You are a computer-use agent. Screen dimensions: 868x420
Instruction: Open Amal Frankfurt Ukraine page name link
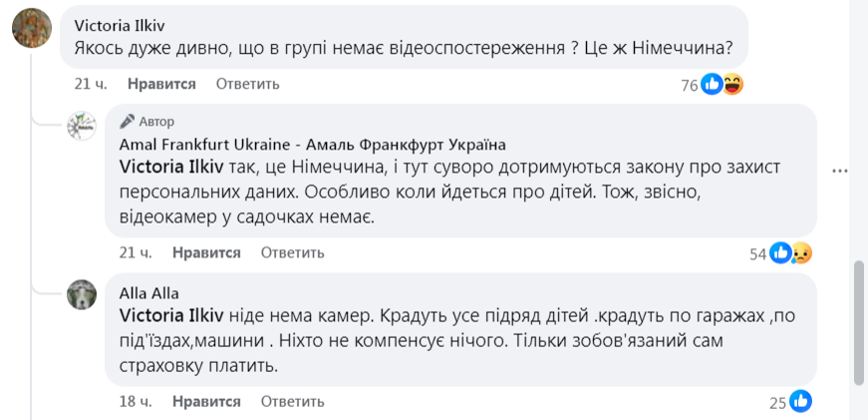(312, 143)
